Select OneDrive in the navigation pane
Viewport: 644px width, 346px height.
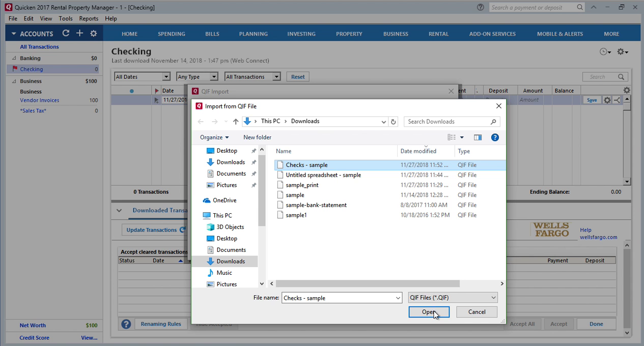(219, 200)
